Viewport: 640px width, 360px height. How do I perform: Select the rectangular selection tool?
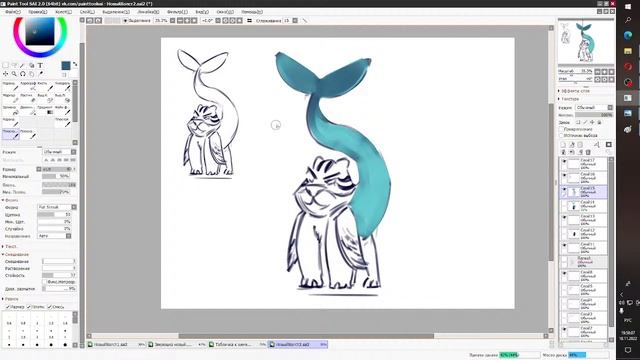(5, 65)
